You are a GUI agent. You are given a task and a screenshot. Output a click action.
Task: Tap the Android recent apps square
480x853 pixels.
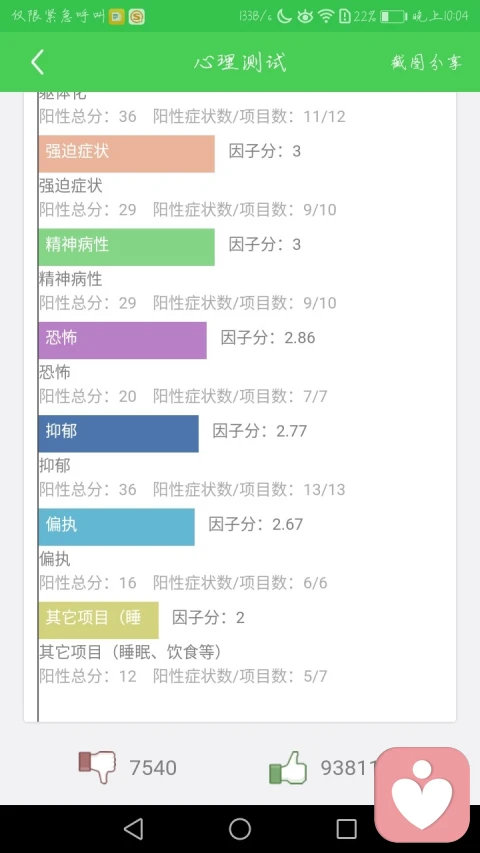(x=346, y=829)
